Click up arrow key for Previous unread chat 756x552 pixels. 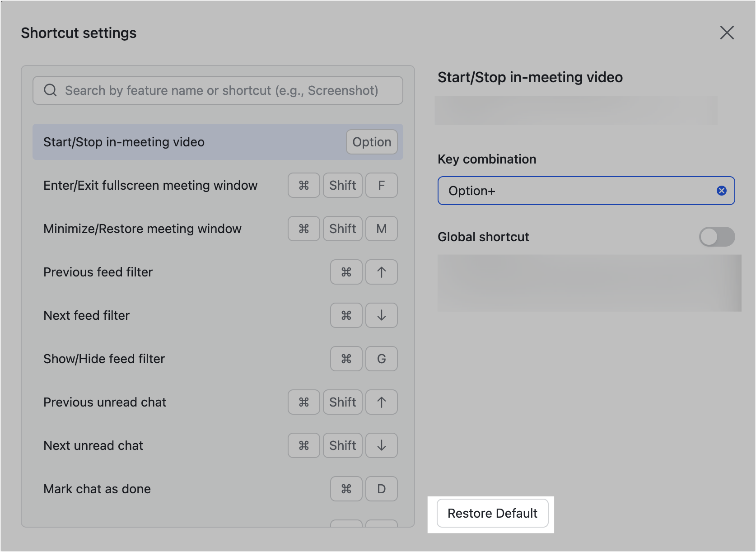point(382,402)
